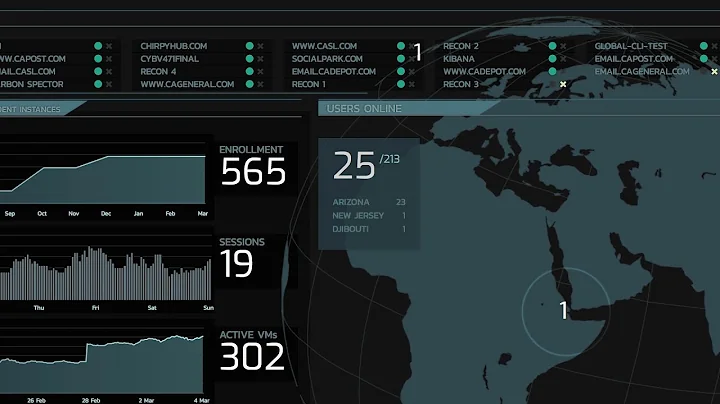
Task: Click the X icon beside WWW.CAGENERAL.COM
Action: coord(260,84)
